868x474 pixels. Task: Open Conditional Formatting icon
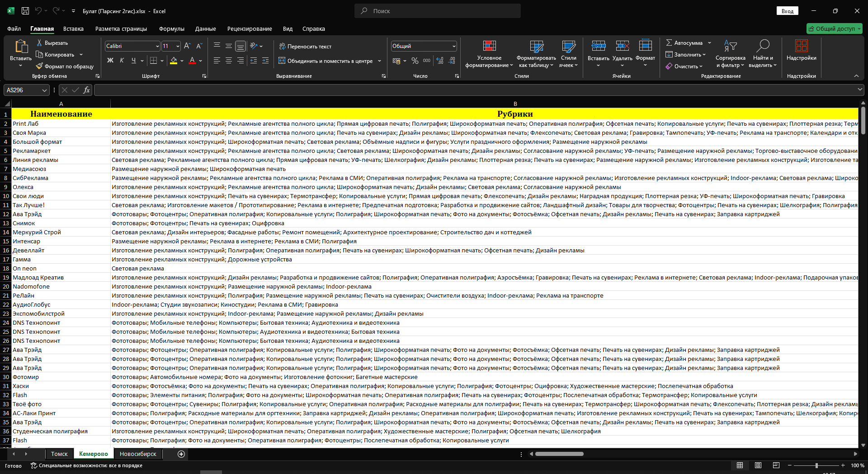point(489,46)
